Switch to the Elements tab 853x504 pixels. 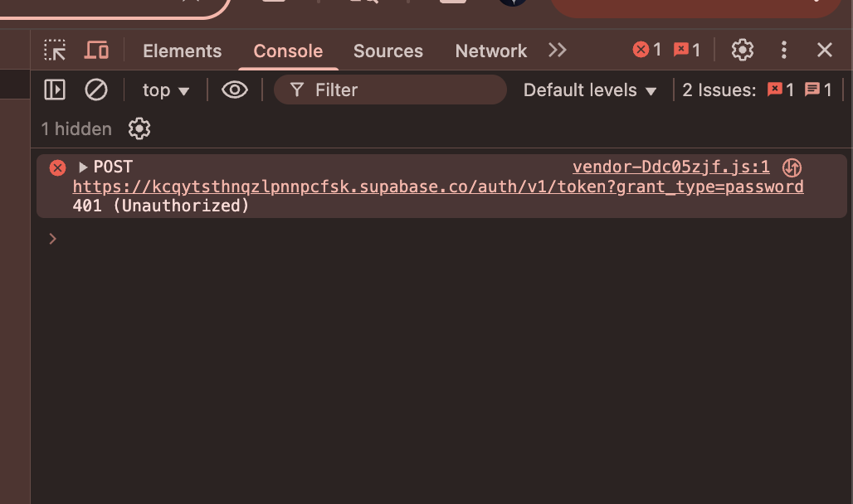(x=183, y=51)
